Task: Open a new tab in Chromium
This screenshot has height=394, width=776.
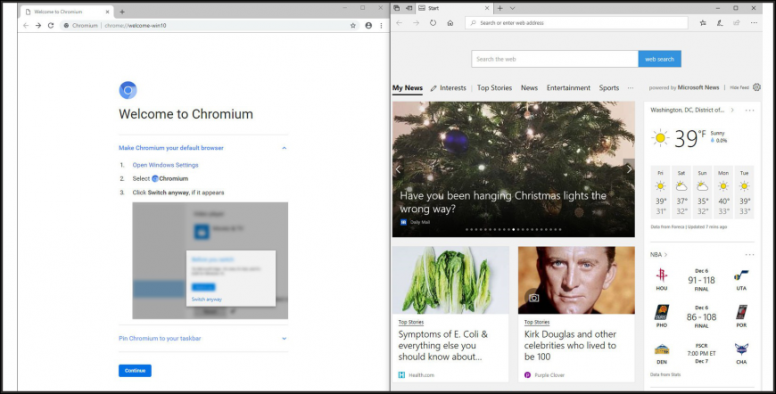Action: (122, 11)
